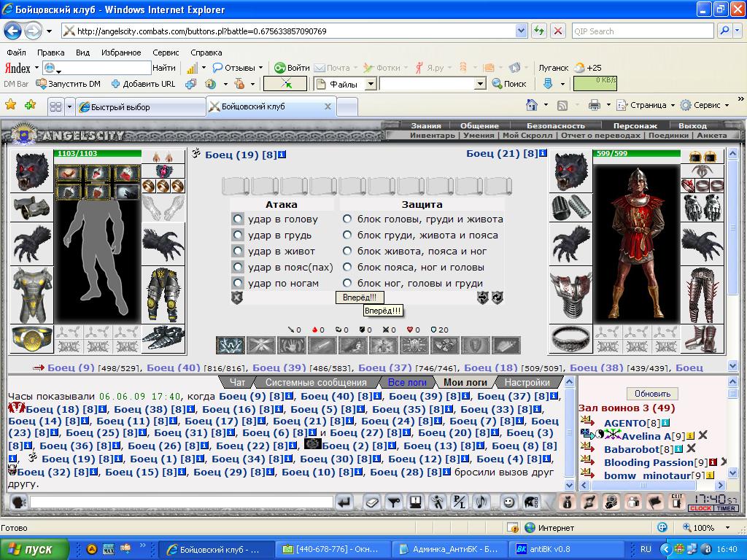
Task: Click the smiley emoticon chat icon
Action: pos(508,502)
